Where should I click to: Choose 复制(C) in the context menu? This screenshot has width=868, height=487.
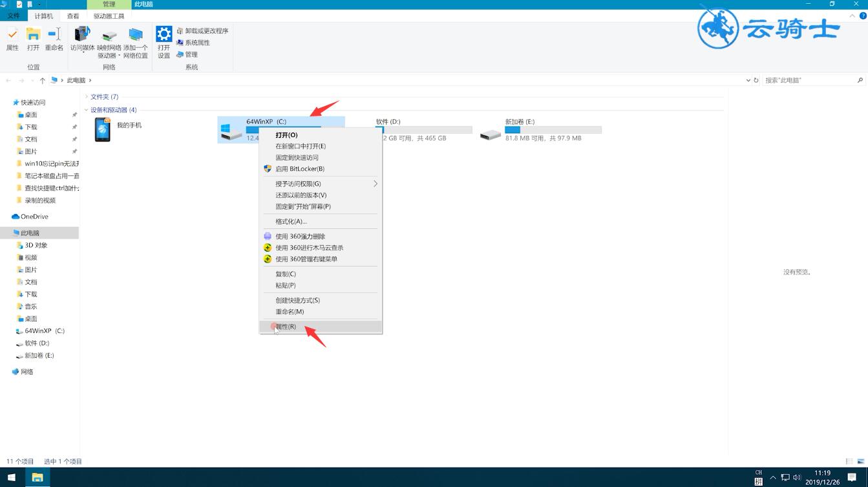321,274
